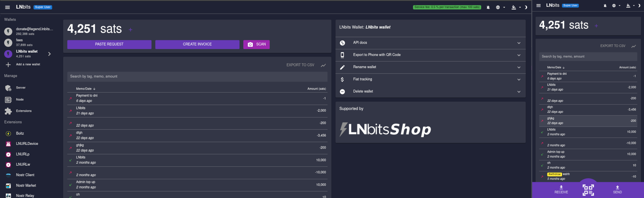This screenshot has height=198, width=644.
Task: Click the plus next to mobile view balance
Action: tap(596, 26)
